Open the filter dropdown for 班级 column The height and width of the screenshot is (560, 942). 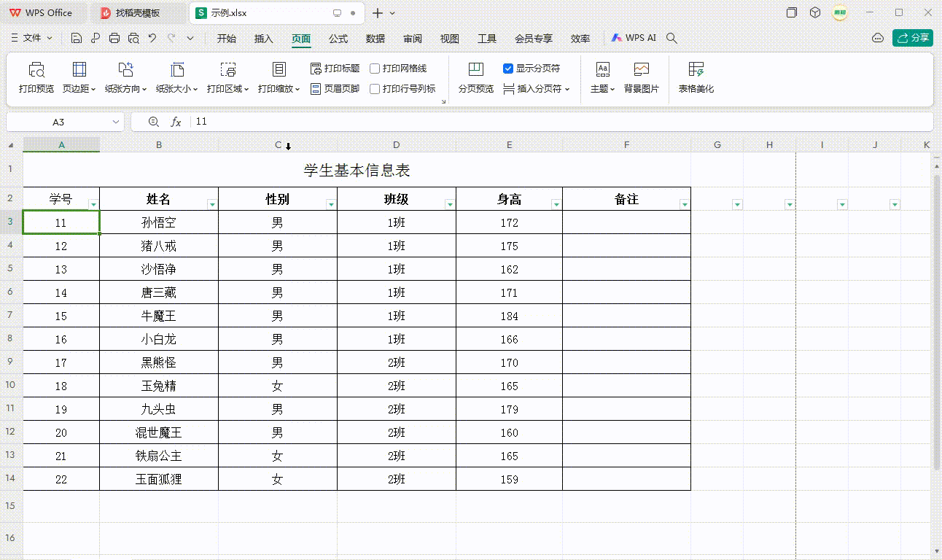[x=450, y=205]
